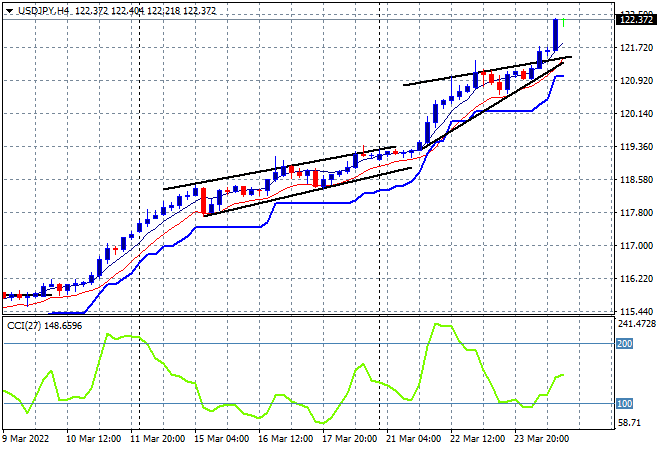Click the 118.580 price axis label
The image size is (660, 450).
click(x=637, y=180)
